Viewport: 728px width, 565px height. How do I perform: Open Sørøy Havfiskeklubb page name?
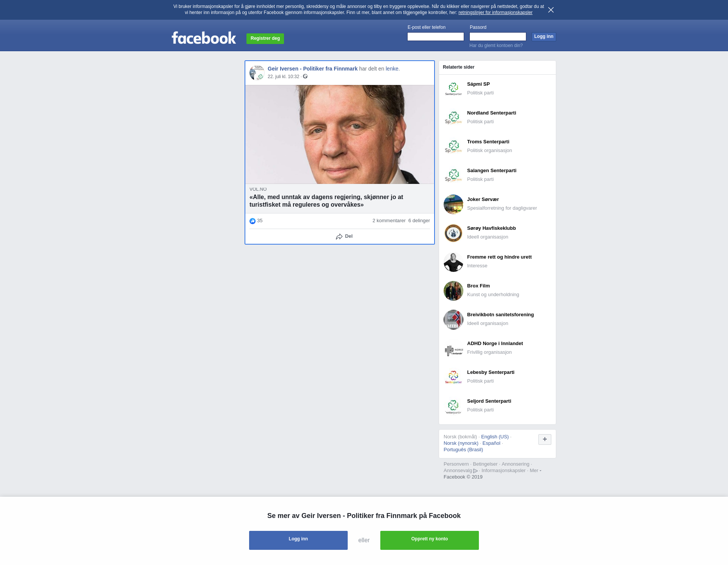click(491, 228)
